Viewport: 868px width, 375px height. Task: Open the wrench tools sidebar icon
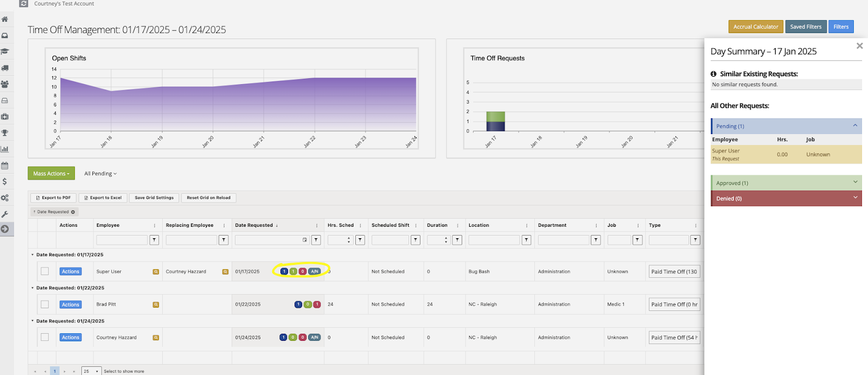tap(5, 214)
